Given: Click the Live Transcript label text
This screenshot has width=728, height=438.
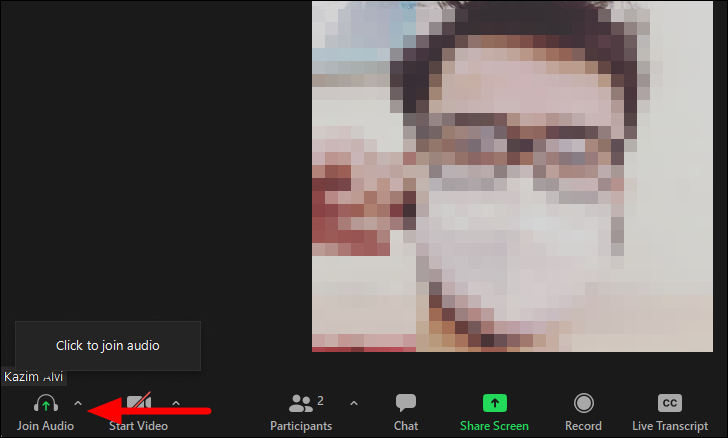Looking at the screenshot, I should pos(670,426).
